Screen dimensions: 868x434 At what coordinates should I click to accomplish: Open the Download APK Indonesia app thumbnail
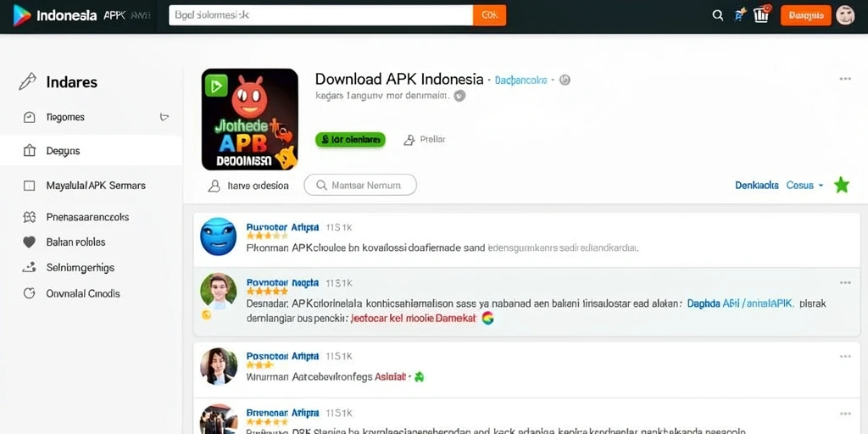click(x=250, y=119)
